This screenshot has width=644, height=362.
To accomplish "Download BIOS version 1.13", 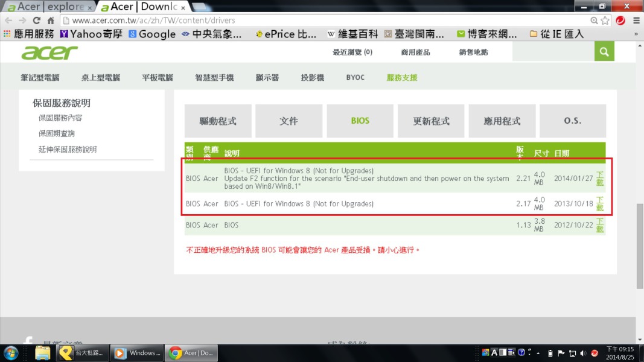I will click(600, 225).
